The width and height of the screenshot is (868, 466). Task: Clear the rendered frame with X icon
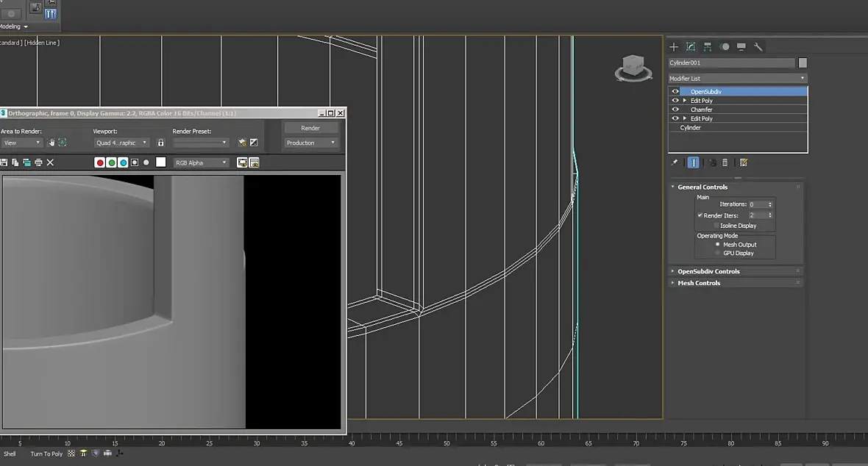[50, 162]
